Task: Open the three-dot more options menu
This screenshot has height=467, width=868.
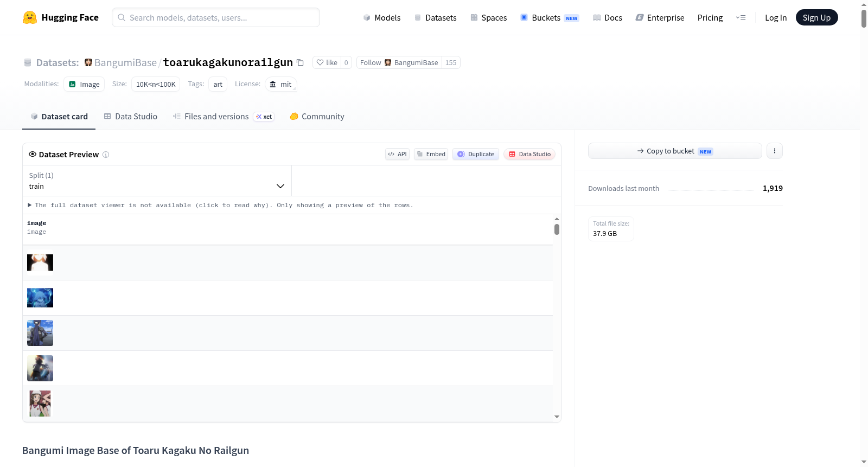Action: pyautogui.click(x=775, y=151)
